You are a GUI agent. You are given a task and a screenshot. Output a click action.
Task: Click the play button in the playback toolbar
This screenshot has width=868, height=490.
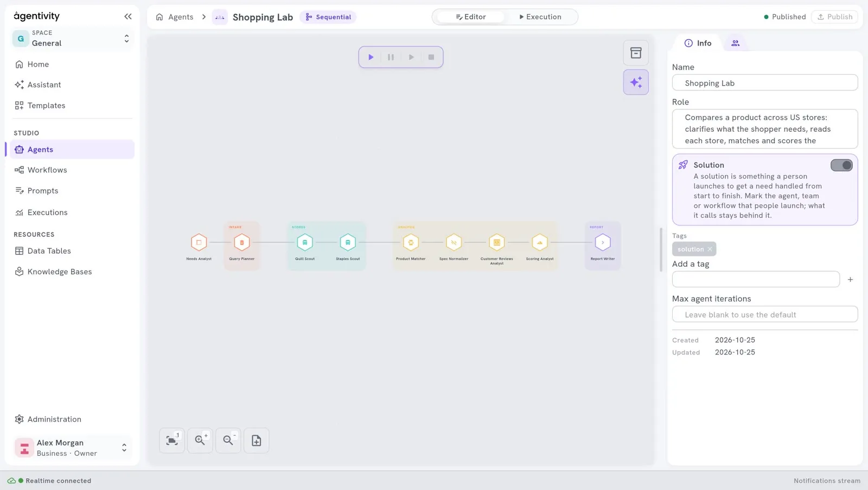(x=371, y=57)
